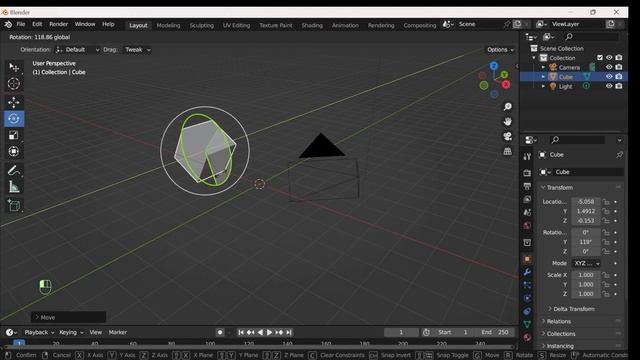Click the Scale X value field

tap(586, 275)
